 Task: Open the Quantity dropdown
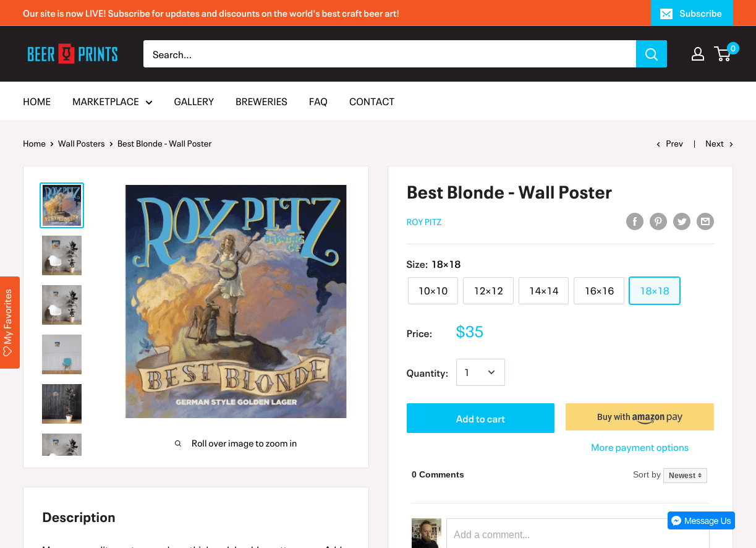click(x=480, y=372)
